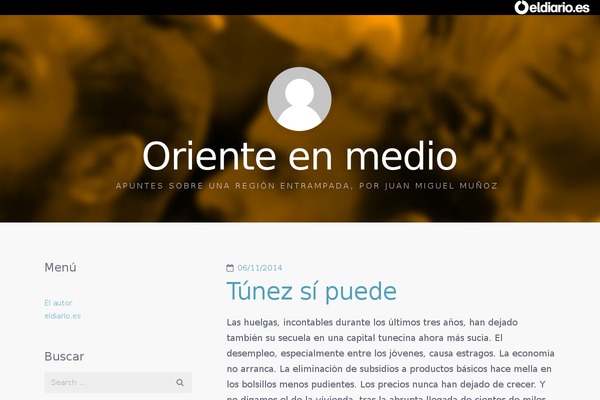Open the 06/11/2014 date link
This screenshot has height=400, width=600.
coord(260,268)
